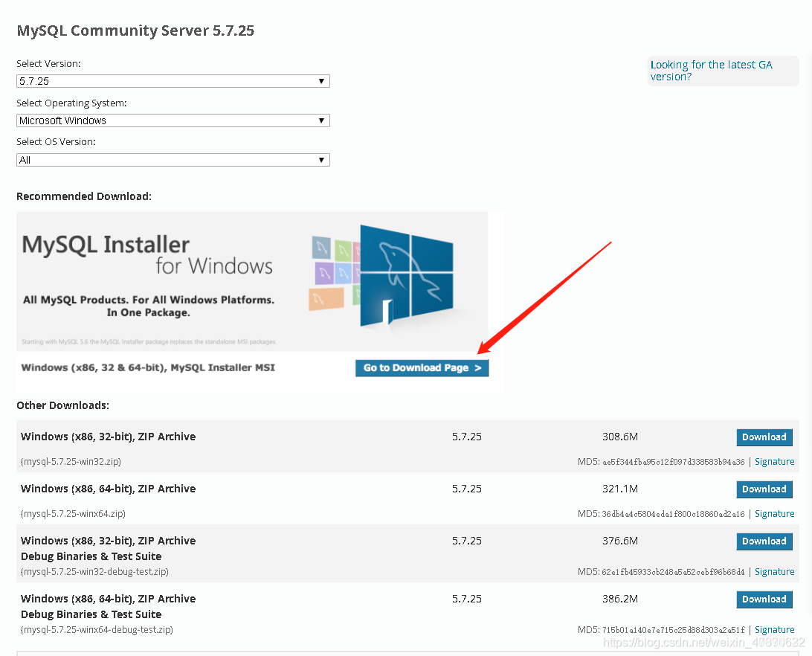Open Signature link for winx64-debug-test.zip

(774, 629)
